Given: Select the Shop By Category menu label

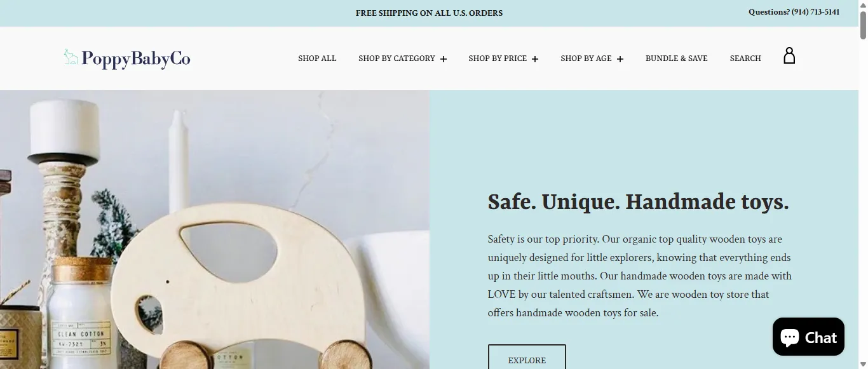Looking at the screenshot, I should [x=397, y=58].
